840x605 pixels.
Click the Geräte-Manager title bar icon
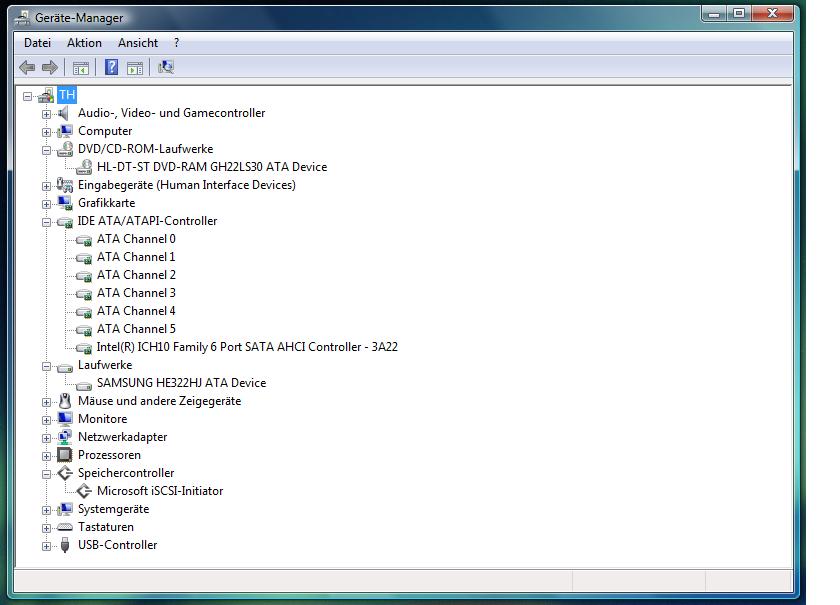click(x=22, y=18)
